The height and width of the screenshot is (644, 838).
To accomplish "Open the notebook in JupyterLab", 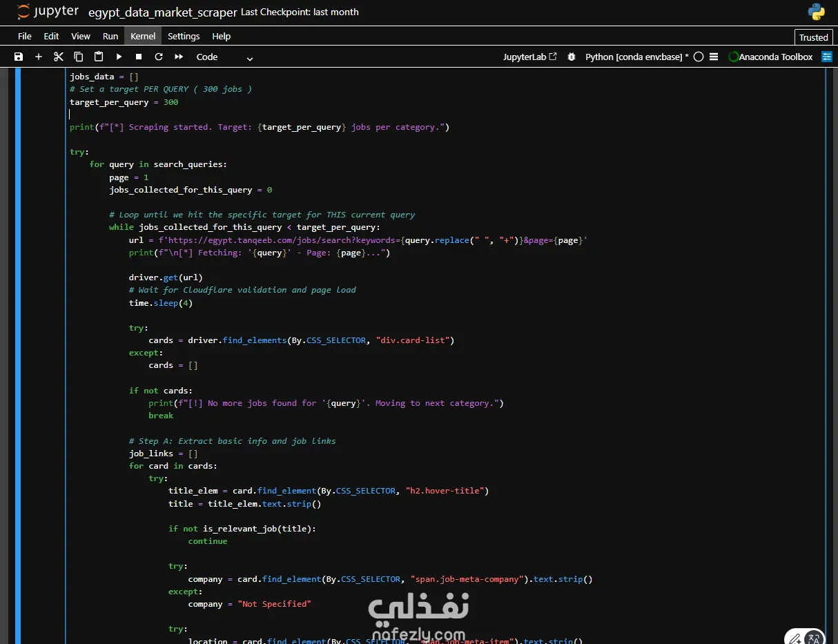I will point(530,57).
